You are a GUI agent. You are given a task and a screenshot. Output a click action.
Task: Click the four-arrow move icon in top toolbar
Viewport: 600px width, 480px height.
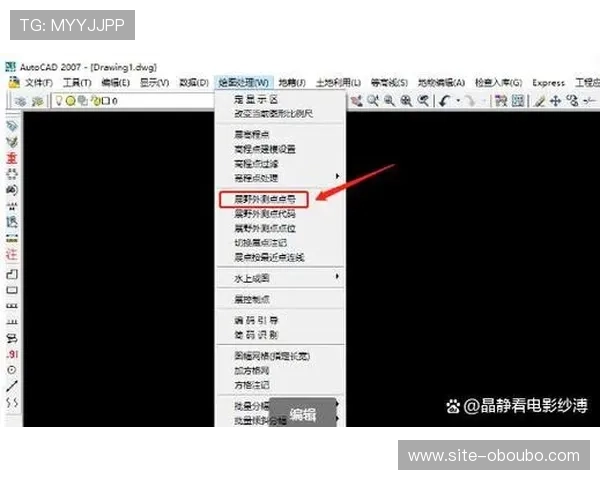556,101
